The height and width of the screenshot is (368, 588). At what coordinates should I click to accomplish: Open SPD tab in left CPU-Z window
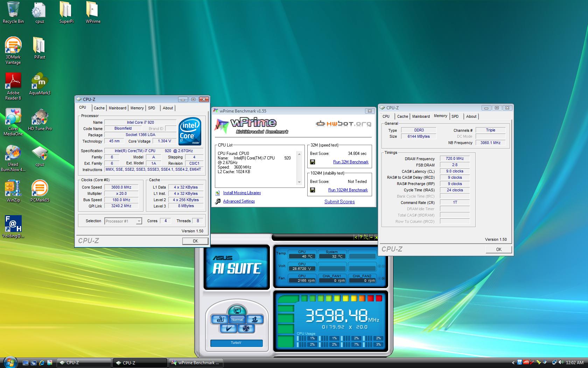click(x=152, y=108)
